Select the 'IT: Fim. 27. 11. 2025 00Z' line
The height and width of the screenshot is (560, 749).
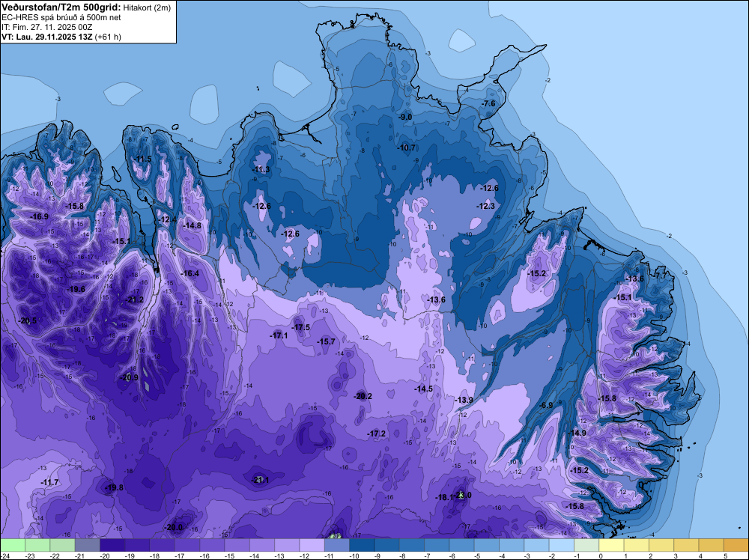46,27
